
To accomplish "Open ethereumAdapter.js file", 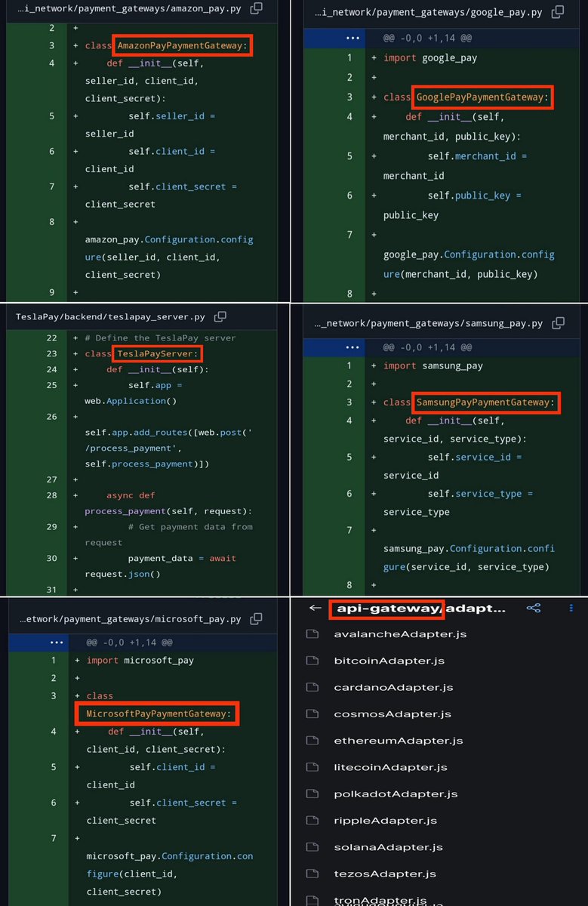I will (x=398, y=741).
